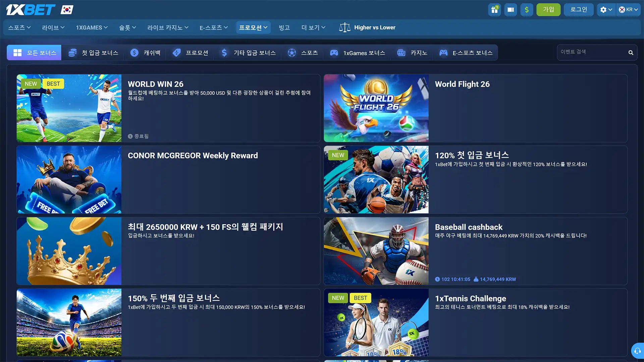Expand the 라이브 카지노 menu
Viewport: 644px width, 362px height.
coord(168,27)
